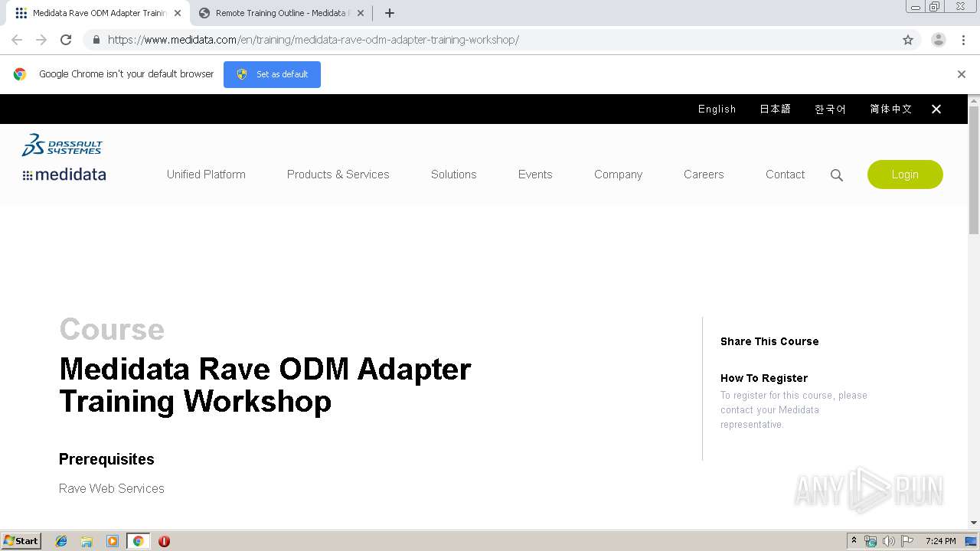Reload the current page
This screenshot has width=980, height=551.
66,40
